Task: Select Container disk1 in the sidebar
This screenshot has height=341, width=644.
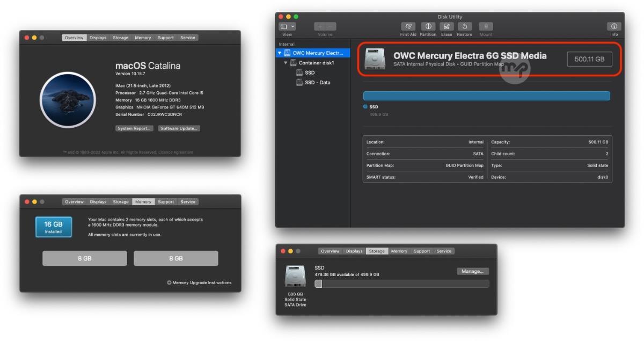Action: pyautogui.click(x=313, y=63)
